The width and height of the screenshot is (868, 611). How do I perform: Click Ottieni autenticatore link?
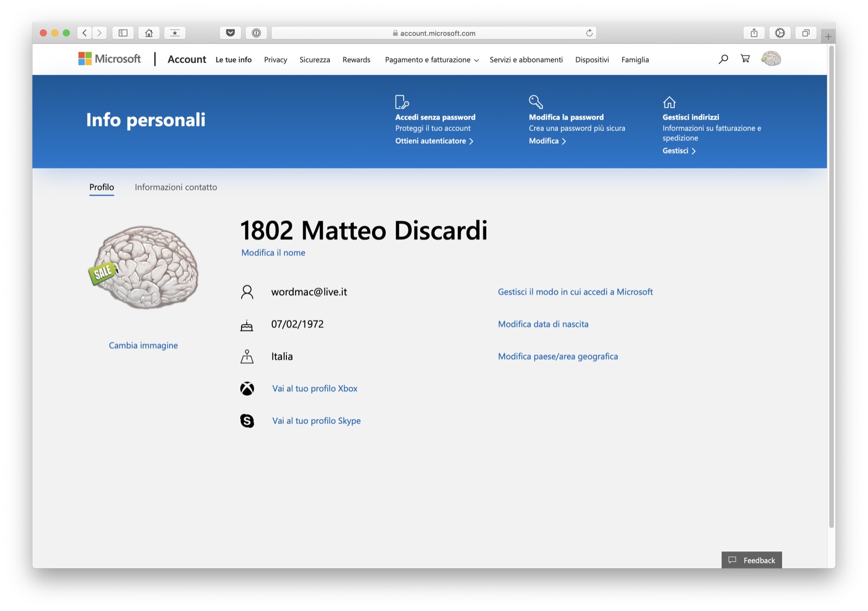[434, 141]
